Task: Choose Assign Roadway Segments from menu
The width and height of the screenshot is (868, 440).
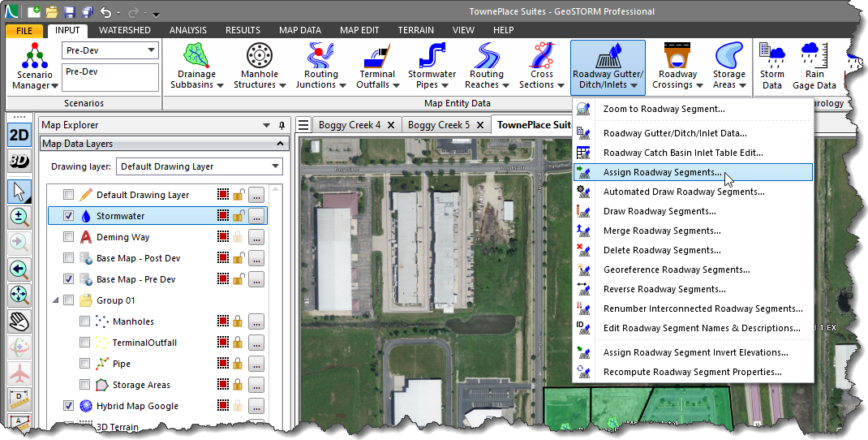Action: (x=662, y=172)
